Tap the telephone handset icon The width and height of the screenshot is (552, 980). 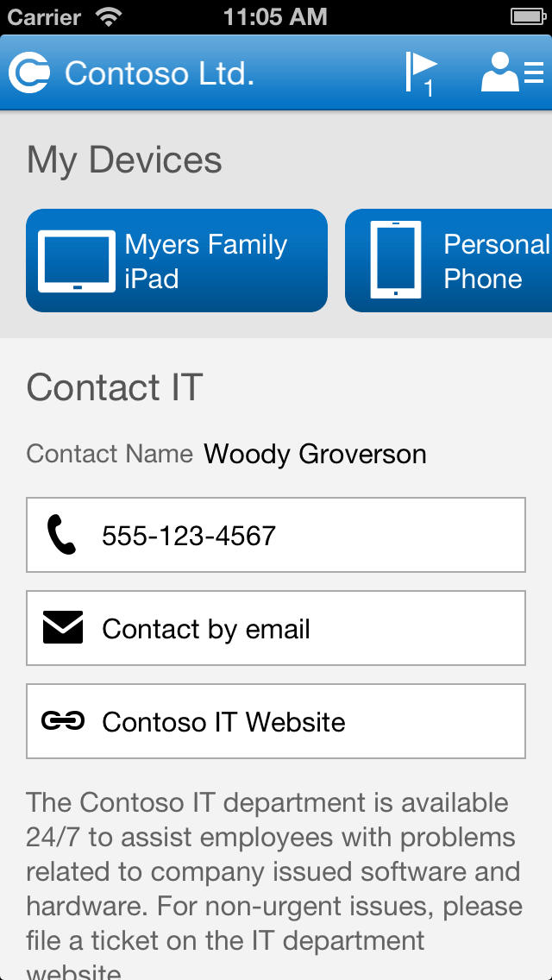click(x=61, y=535)
